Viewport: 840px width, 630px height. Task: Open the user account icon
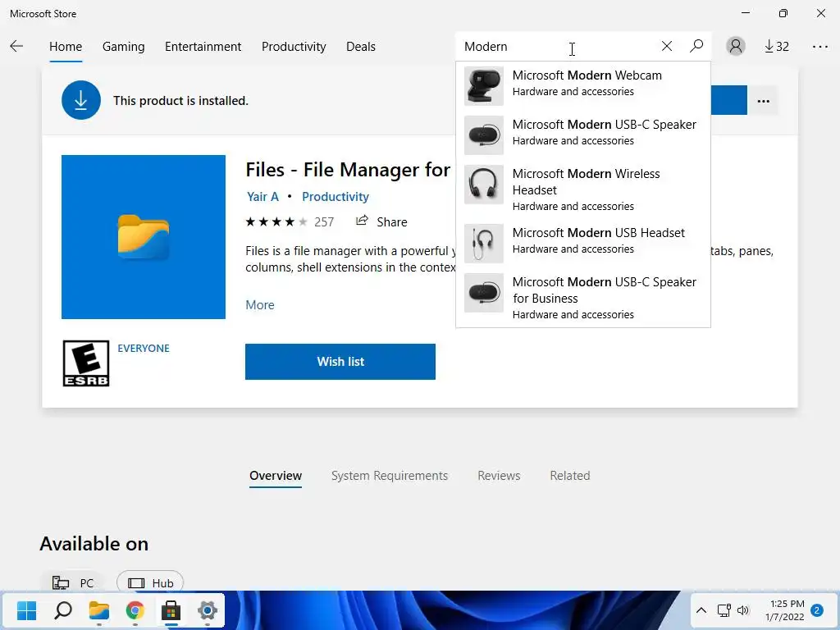coord(736,46)
